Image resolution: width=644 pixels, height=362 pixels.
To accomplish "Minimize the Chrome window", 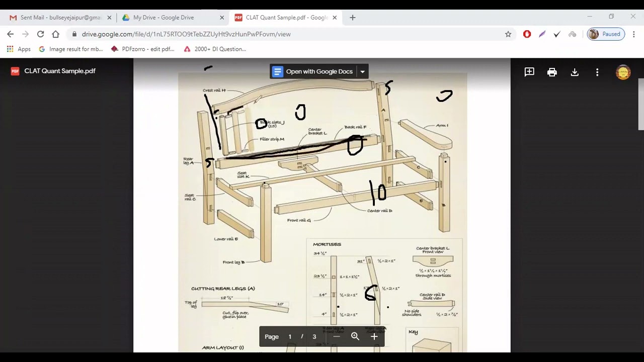I will [590, 17].
